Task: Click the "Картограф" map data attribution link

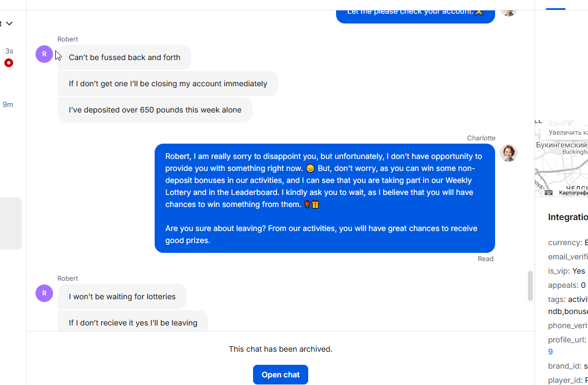Action: [x=573, y=192]
